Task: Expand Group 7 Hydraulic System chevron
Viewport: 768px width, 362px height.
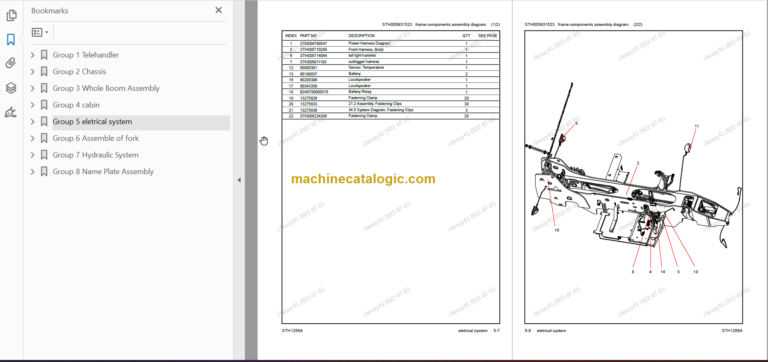Action: tap(32, 155)
